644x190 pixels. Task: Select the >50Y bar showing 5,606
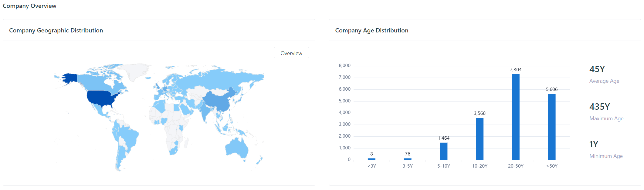click(x=551, y=127)
